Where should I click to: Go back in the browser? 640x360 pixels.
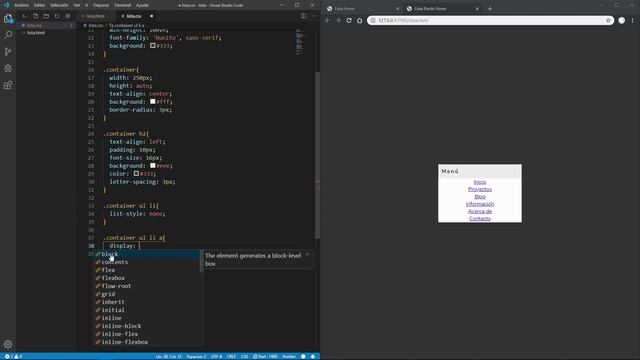pyautogui.click(x=327, y=20)
